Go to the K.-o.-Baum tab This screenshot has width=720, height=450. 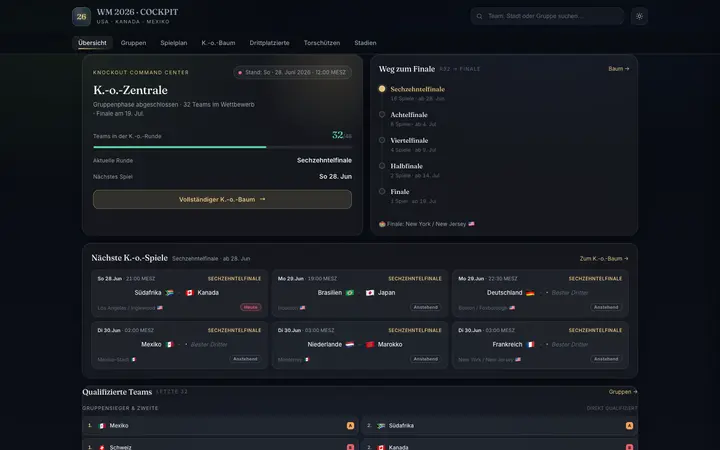pyautogui.click(x=218, y=43)
